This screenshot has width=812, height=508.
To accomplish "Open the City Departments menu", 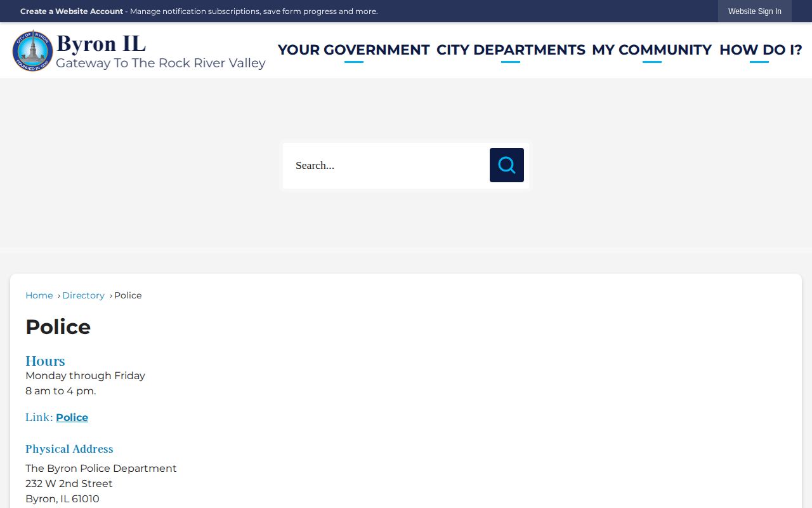I will tap(511, 50).
